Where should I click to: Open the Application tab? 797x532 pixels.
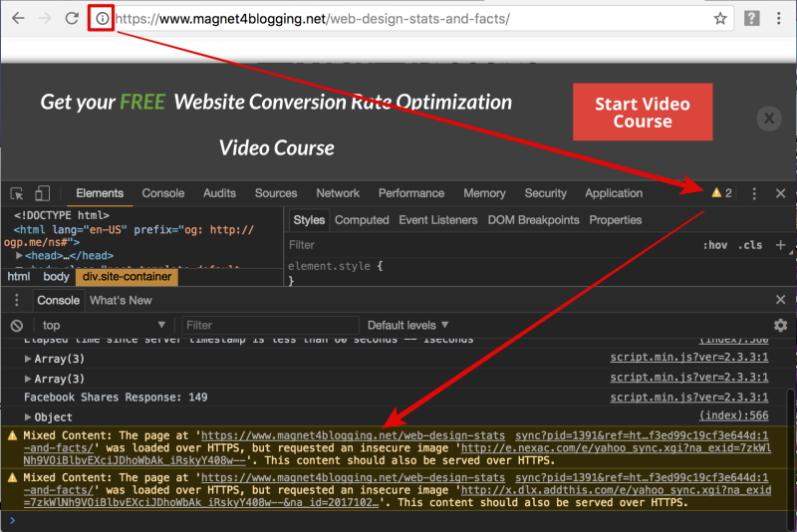click(614, 193)
